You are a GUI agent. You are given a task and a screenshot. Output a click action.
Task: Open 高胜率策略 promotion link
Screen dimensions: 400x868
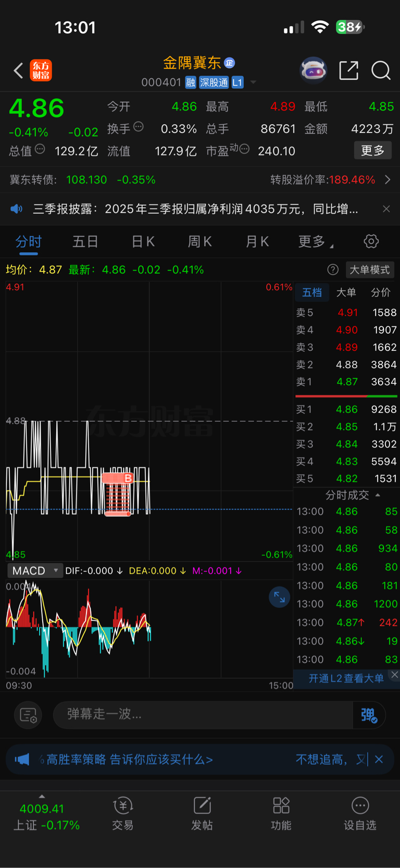pos(129,760)
